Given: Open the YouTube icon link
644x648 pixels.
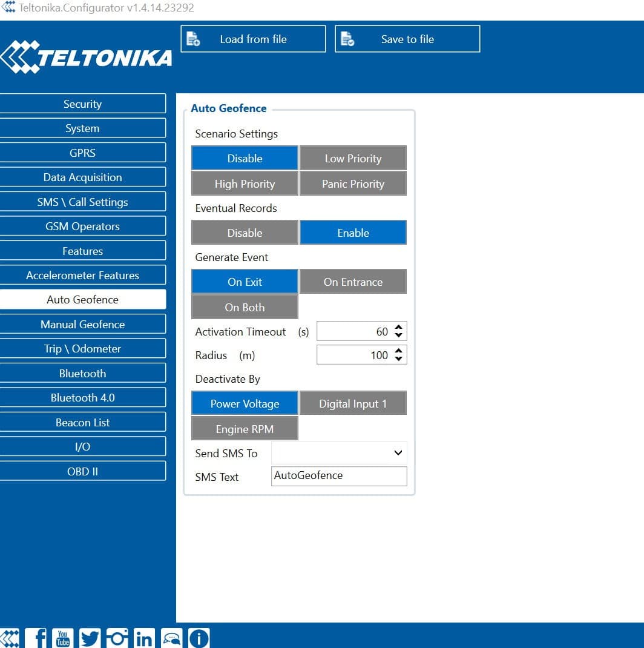Looking at the screenshot, I should coord(63,638).
